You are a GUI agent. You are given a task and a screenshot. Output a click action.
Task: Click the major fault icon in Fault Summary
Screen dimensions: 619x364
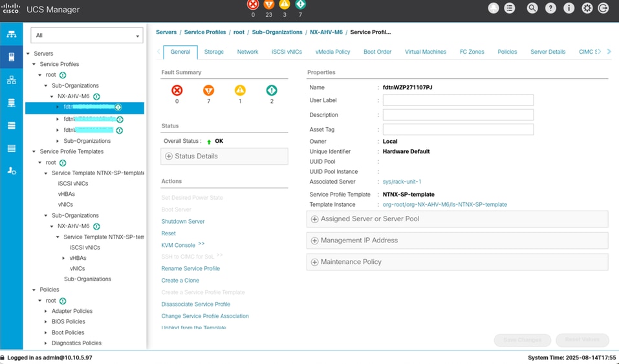click(208, 91)
